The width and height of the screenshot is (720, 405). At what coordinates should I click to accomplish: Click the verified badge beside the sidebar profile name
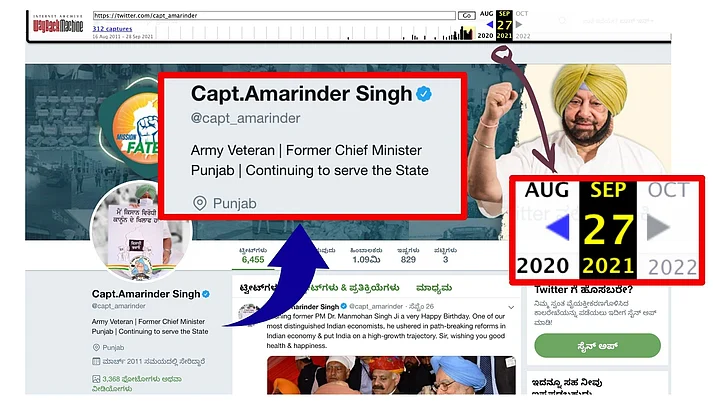coord(206,294)
